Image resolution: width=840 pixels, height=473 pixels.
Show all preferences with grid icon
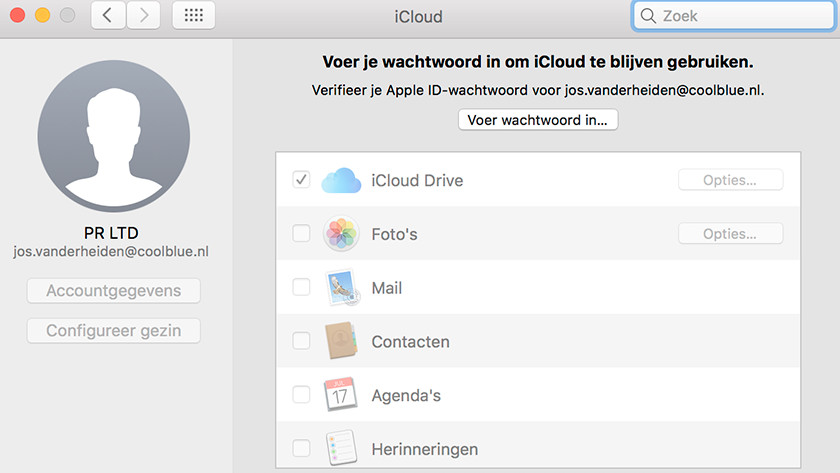click(194, 16)
